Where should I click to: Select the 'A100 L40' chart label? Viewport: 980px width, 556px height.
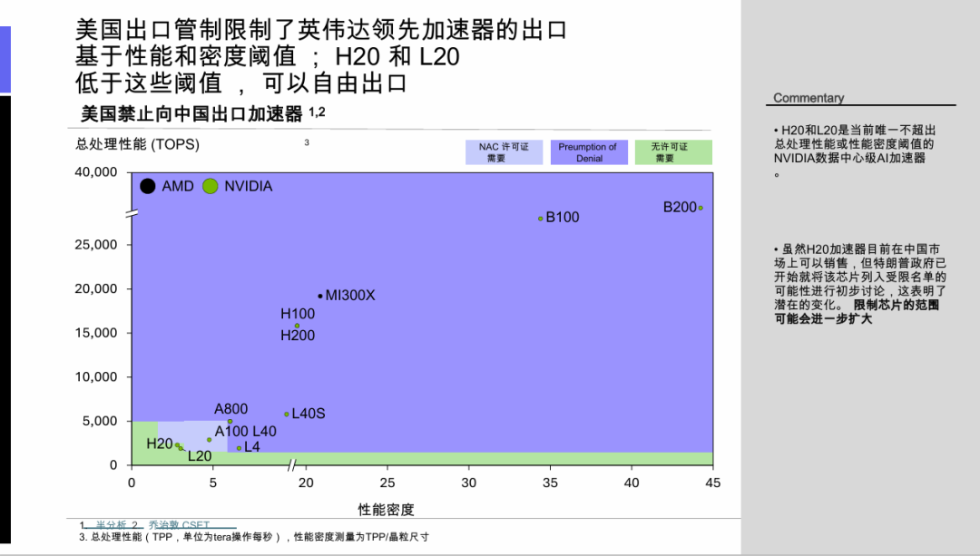click(246, 431)
